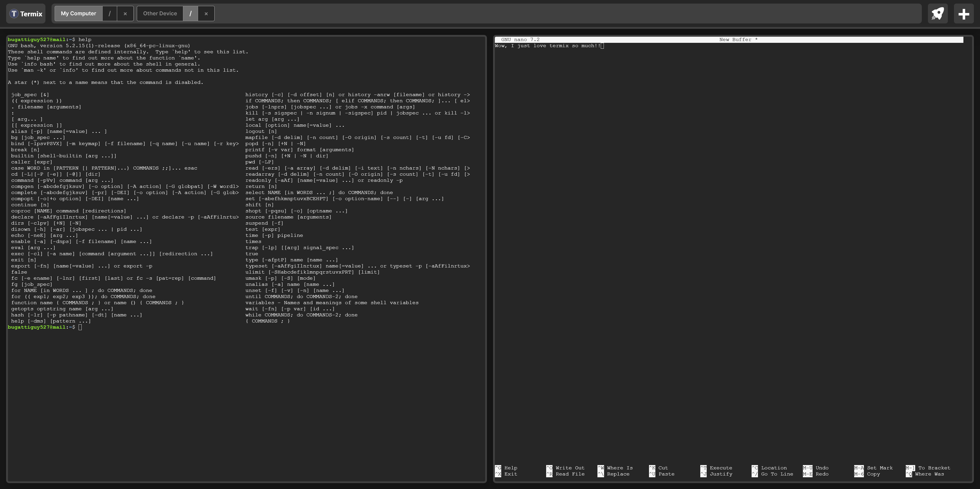
Task: Close the My Computer tab
Action: [x=125, y=14]
